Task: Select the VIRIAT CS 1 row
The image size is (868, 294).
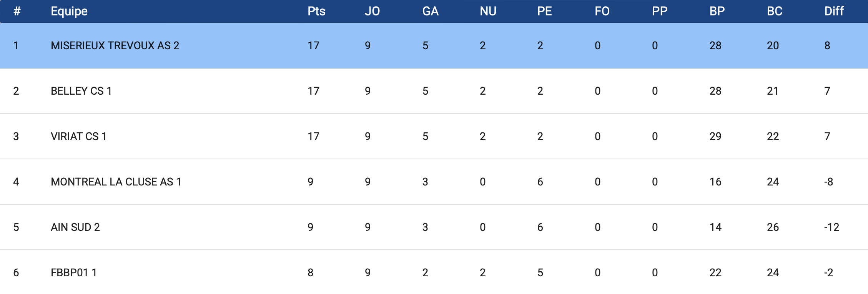Action: 434,136
